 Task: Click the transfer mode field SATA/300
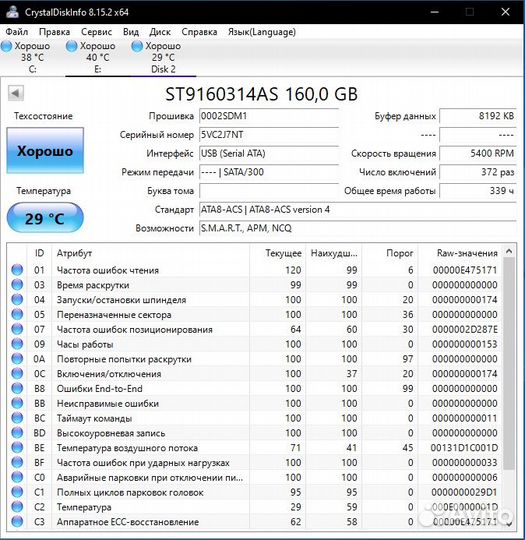pyautogui.click(x=269, y=172)
